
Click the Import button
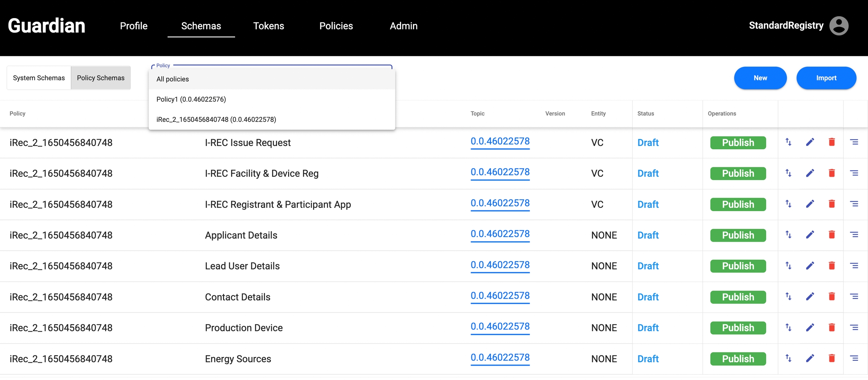[826, 78]
